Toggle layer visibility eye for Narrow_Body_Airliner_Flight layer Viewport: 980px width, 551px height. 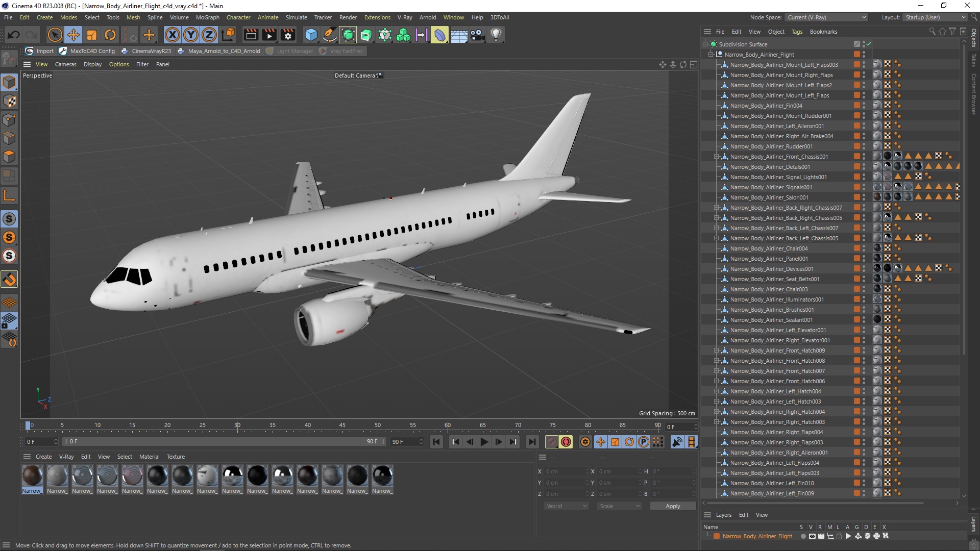[x=812, y=536]
